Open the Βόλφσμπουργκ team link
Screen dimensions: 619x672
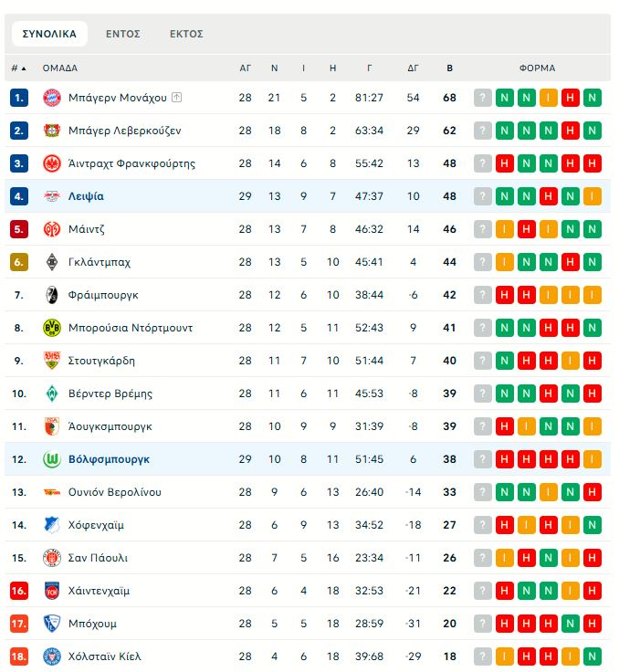[x=109, y=459]
